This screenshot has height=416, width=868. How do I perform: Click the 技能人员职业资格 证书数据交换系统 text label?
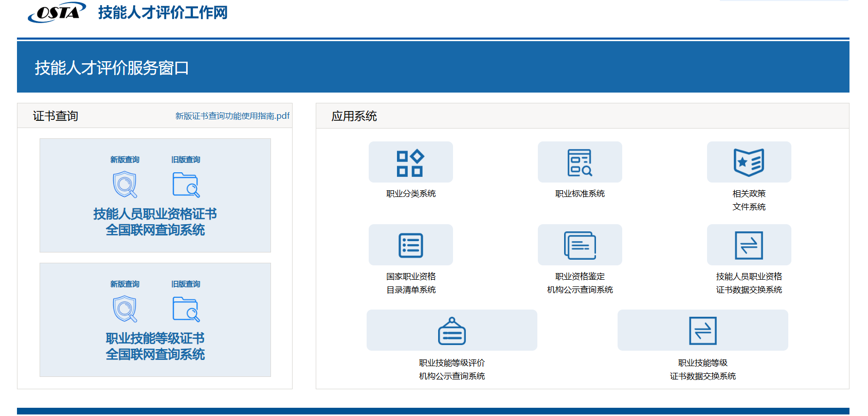click(749, 283)
